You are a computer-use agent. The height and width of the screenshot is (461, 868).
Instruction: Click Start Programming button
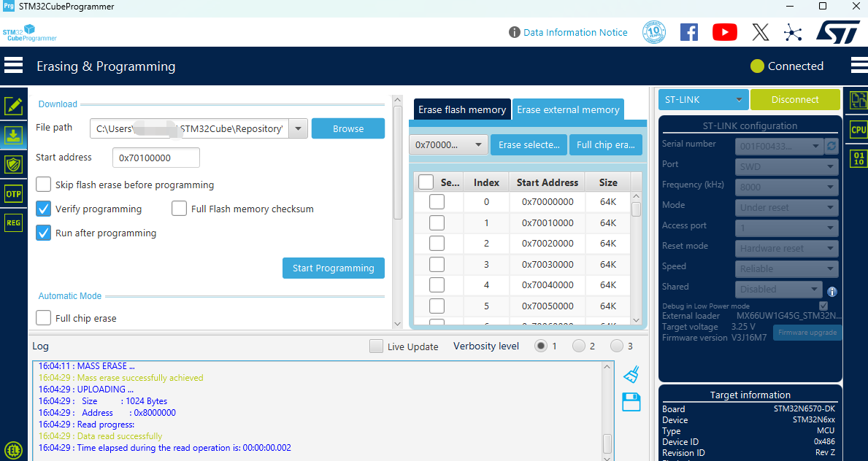pos(333,268)
